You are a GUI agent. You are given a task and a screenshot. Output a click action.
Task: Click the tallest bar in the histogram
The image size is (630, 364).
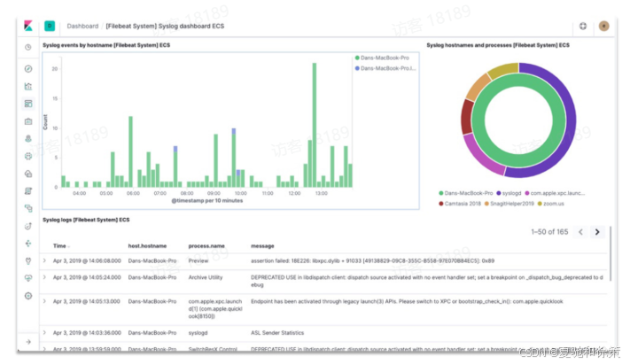click(x=315, y=125)
